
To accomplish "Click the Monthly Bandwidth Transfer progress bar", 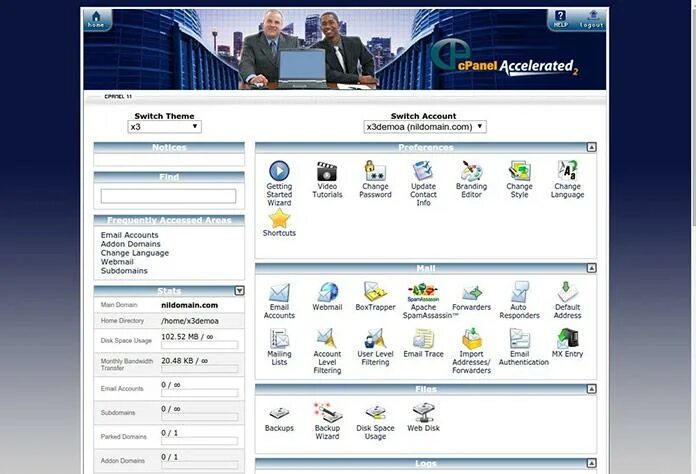I will coord(200,369).
